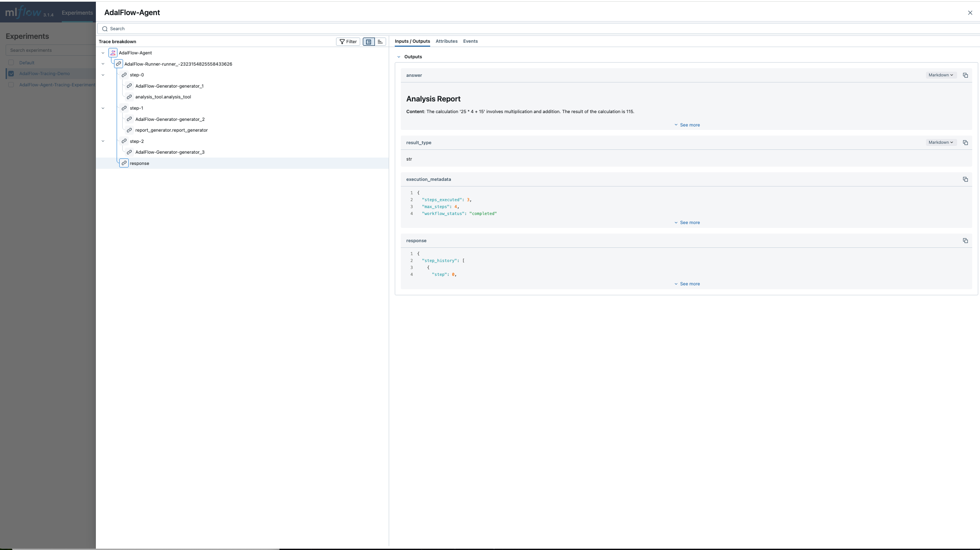Switch to the timeline view icon
The image size is (980, 550).
380,41
